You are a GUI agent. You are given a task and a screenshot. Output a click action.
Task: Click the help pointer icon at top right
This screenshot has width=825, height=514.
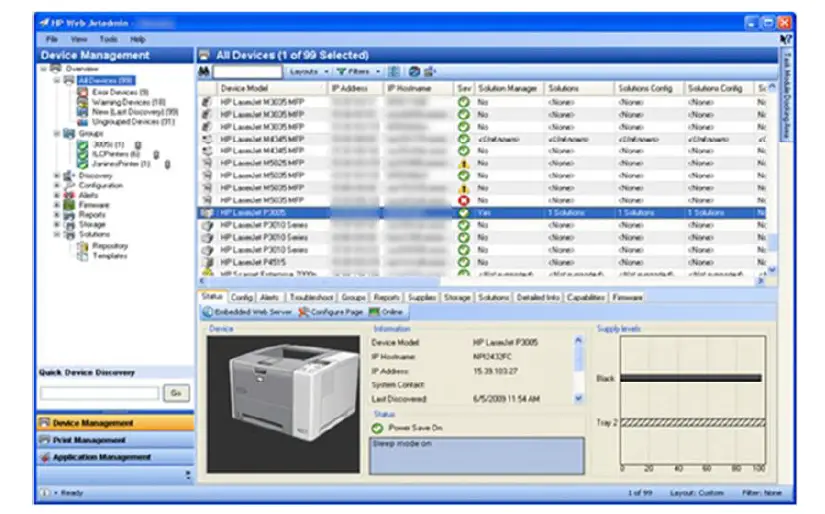point(786,39)
